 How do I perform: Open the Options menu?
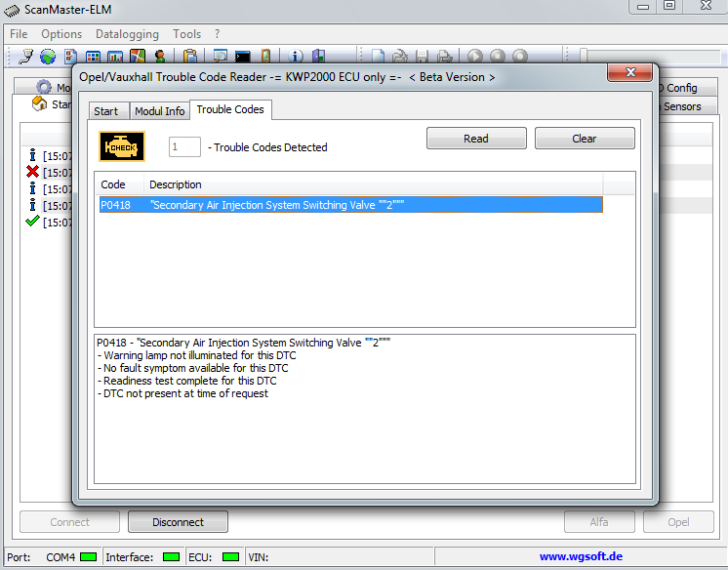(61, 34)
